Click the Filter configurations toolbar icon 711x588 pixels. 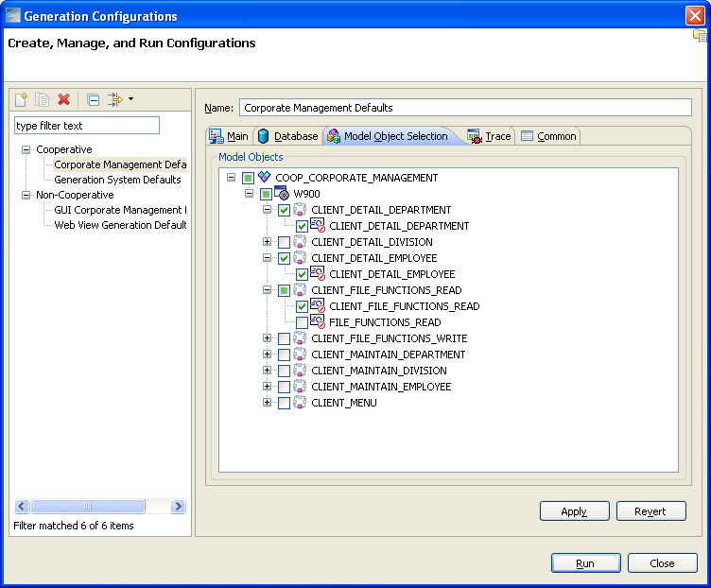114,99
